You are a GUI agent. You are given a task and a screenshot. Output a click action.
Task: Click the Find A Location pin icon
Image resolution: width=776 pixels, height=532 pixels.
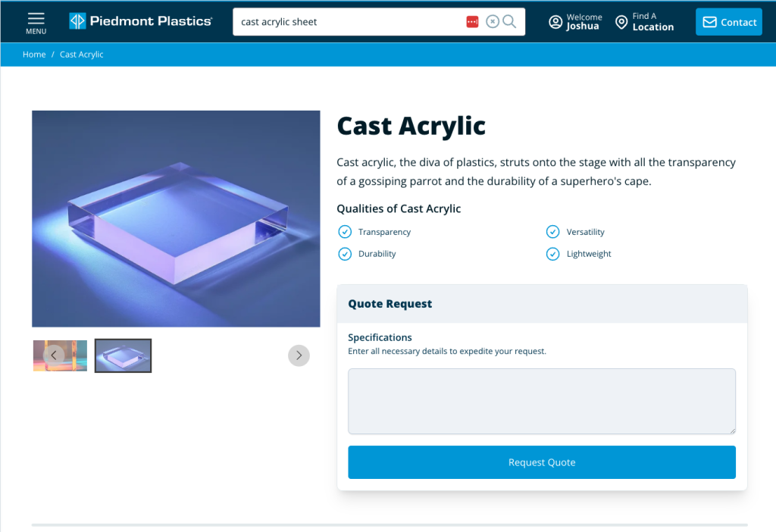tap(621, 21)
